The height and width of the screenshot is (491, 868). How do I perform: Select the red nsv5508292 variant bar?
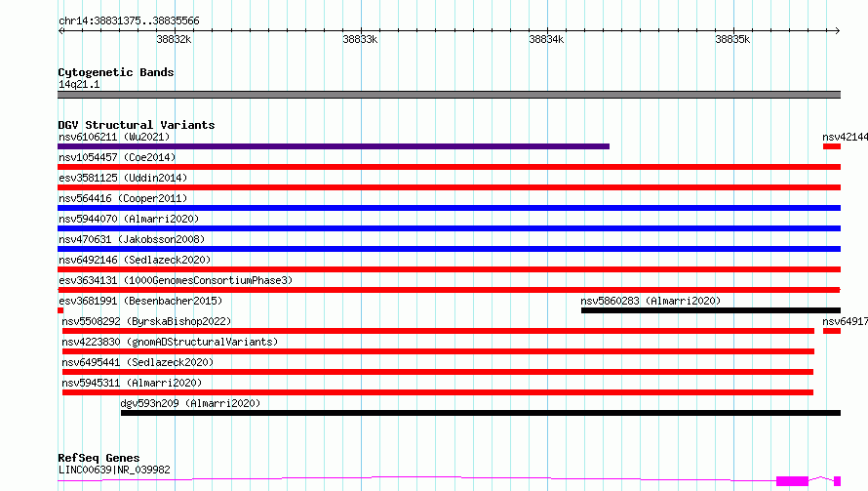438,331
